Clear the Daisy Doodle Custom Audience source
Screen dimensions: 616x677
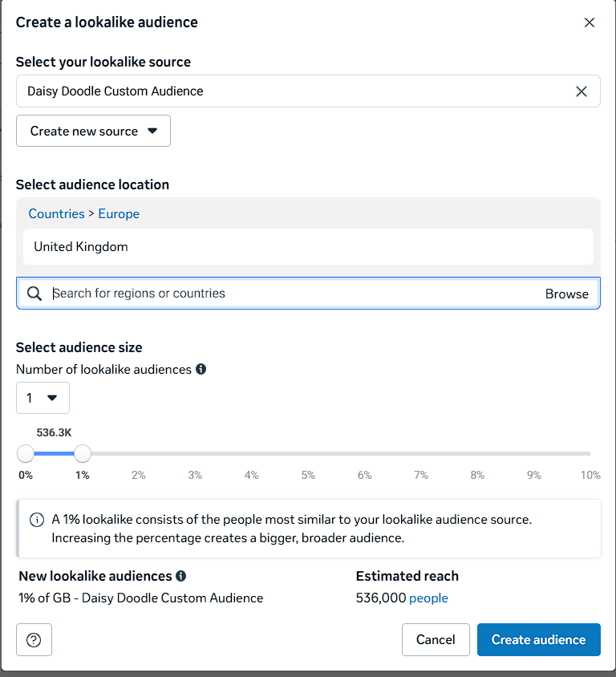pos(582,91)
